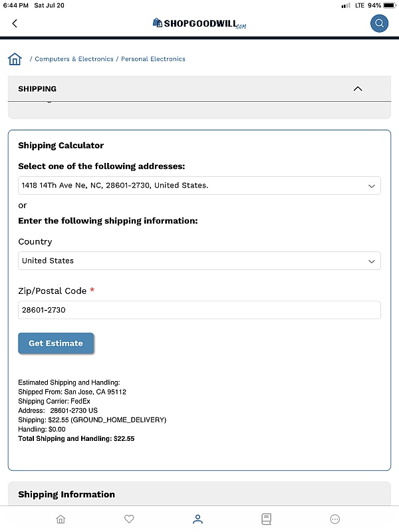Tap the clock time in status bar
Screen dimensions: 399x532
click(x=15, y=5)
